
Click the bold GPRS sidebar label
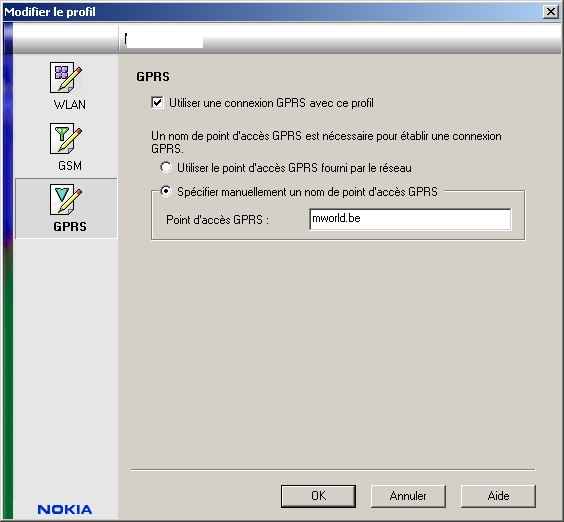tap(70, 227)
